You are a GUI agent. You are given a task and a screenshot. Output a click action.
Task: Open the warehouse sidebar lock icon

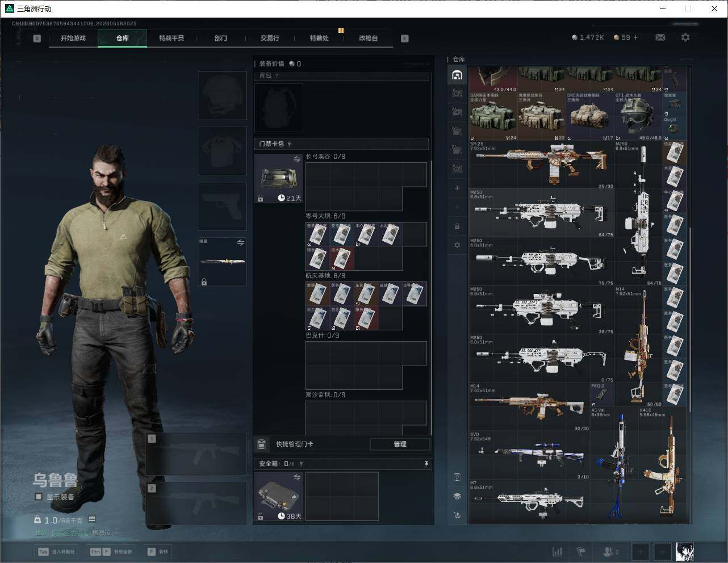[457, 226]
